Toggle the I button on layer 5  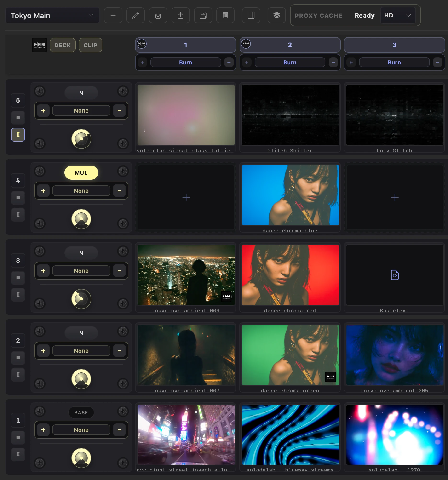18,134
